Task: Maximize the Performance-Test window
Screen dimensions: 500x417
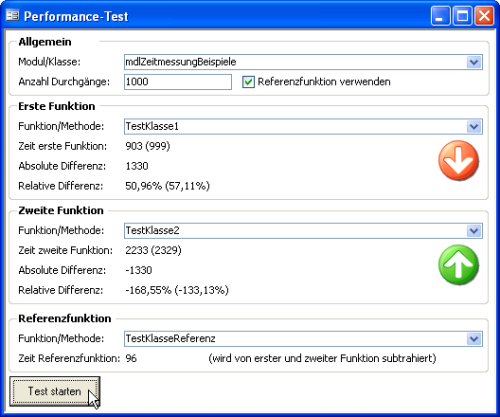Action: [x=462, y=16]
